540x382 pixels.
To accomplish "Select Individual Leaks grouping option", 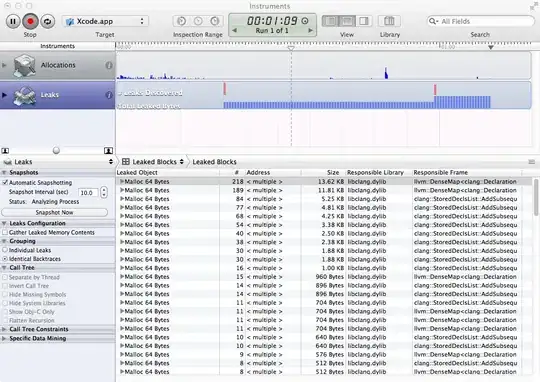I will pos(5,250).
